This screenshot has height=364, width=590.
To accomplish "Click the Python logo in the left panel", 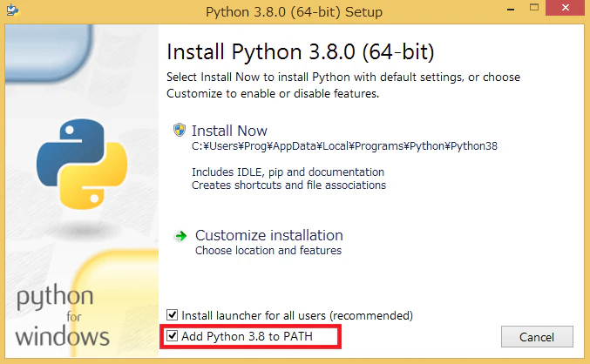I will click(x=82, y=164).
